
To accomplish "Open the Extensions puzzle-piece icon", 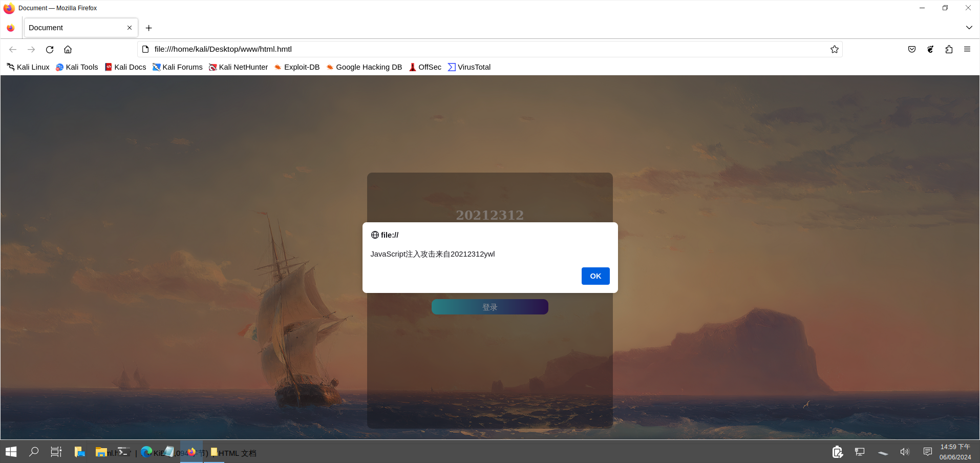I will pos(949,49).
